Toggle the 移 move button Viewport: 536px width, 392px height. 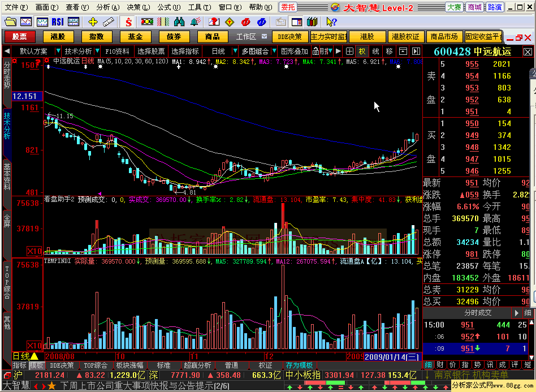(x=389, y=51)
